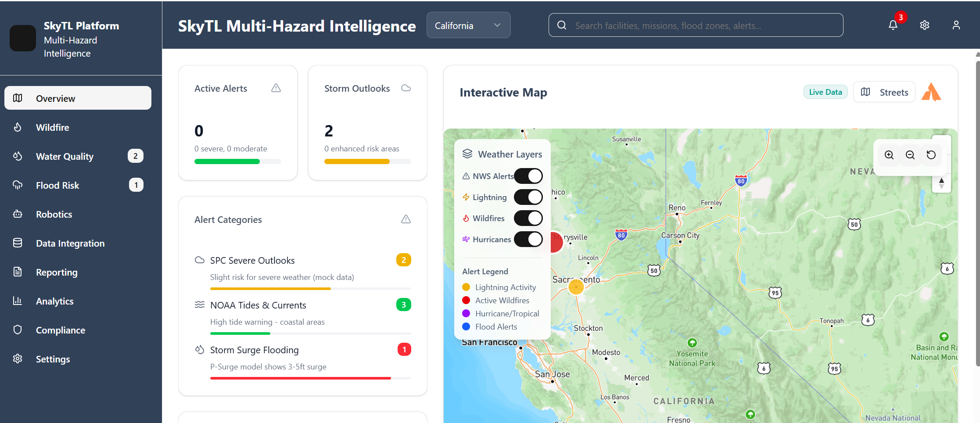This screenshot has width=980, height=423.
Task: Click "P-Surge model shows 3-5ft surge" text
Action: coord(268,366)
